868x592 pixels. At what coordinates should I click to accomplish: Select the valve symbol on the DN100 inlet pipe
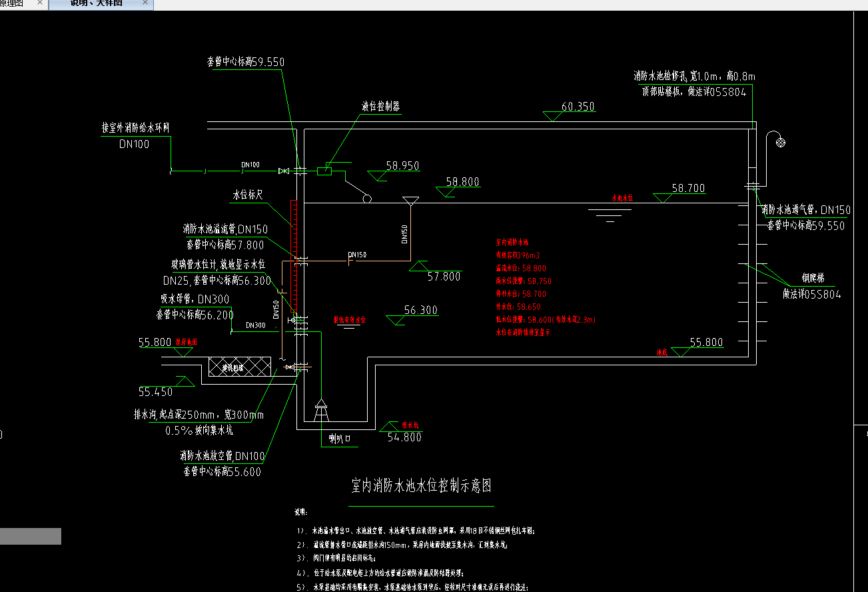[x=284, y=171]
